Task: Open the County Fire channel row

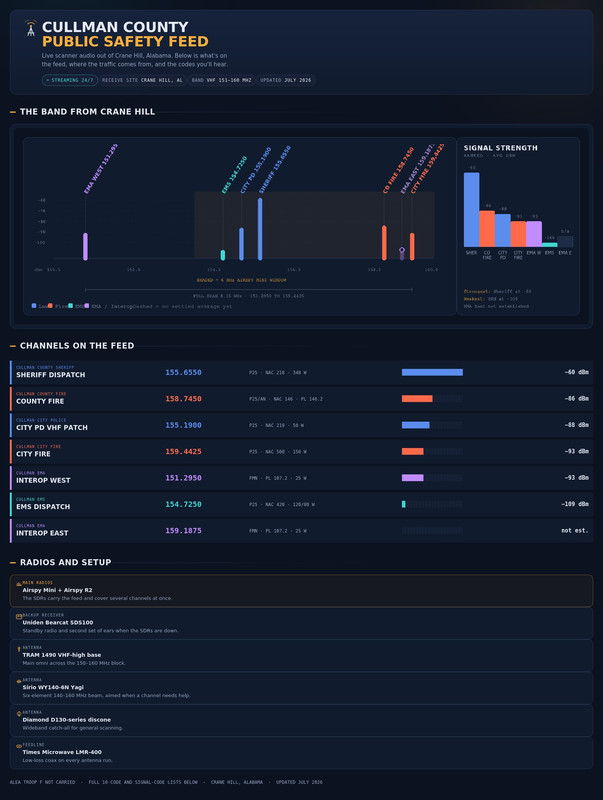Action: coord(301,399)
